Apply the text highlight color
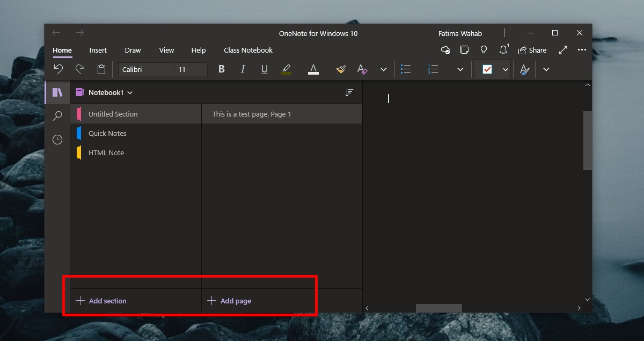This screenshot has width=644, height=341. coord(286,69)
